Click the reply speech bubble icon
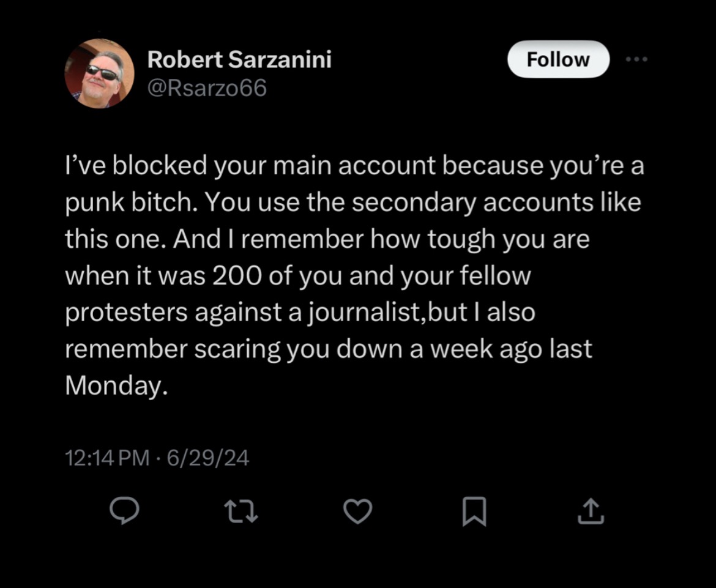This screenshot has height=588, width=716. pos(124,511)
